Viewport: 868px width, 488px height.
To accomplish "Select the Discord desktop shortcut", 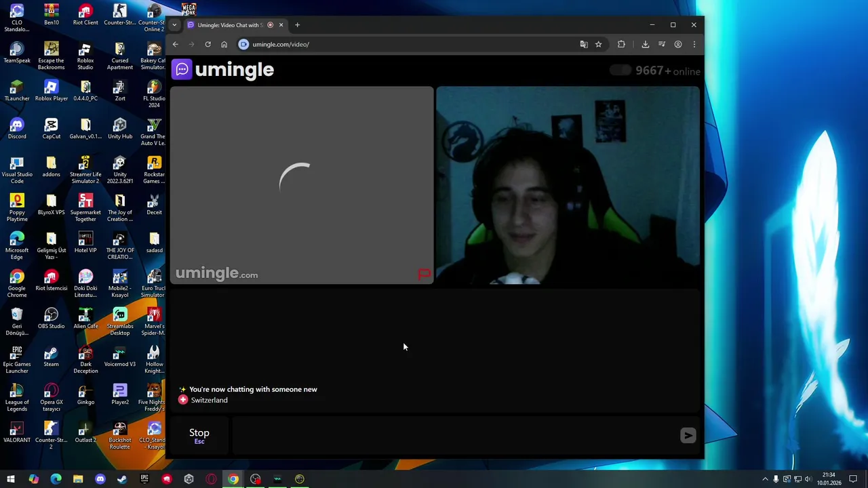I will tap(17, 127).
